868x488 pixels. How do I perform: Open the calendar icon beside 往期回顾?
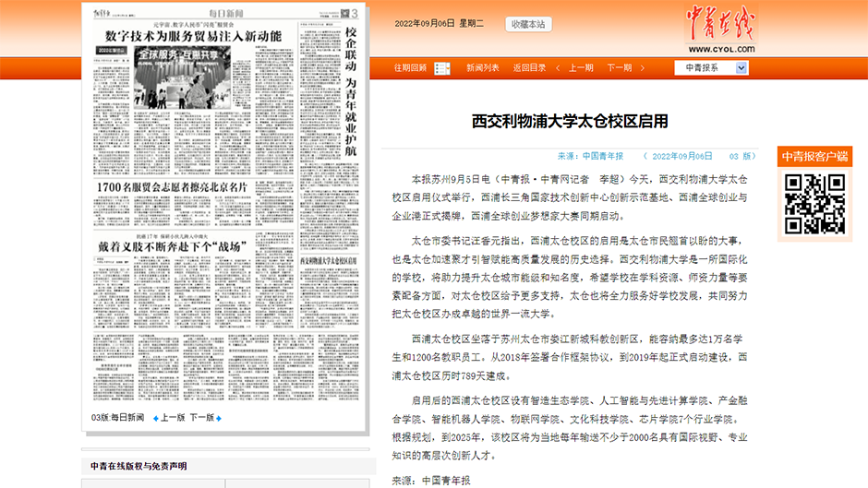(x=441, y=68)
